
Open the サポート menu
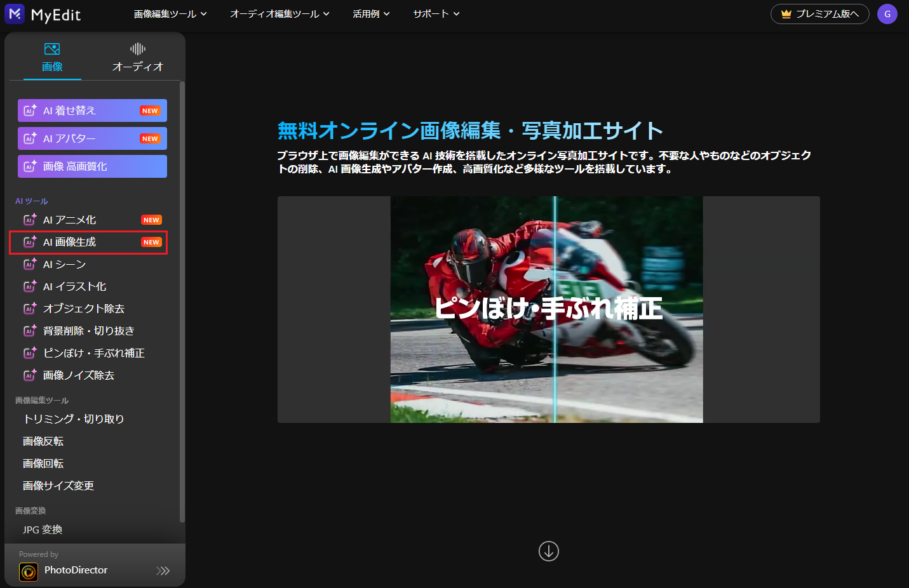436,14
